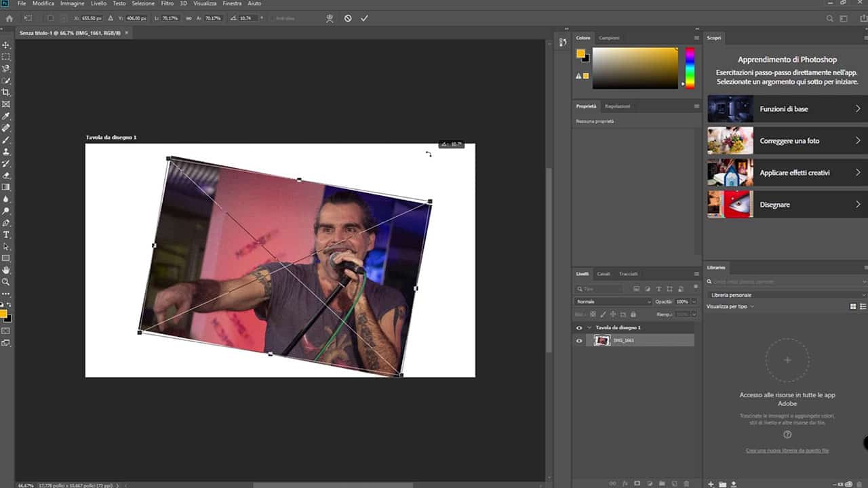Image resolution: width=868 pixels, height=488 pixels.
Task: Hide the Tavola da disegno 1 artboard
Action: [x=579, y=328]
